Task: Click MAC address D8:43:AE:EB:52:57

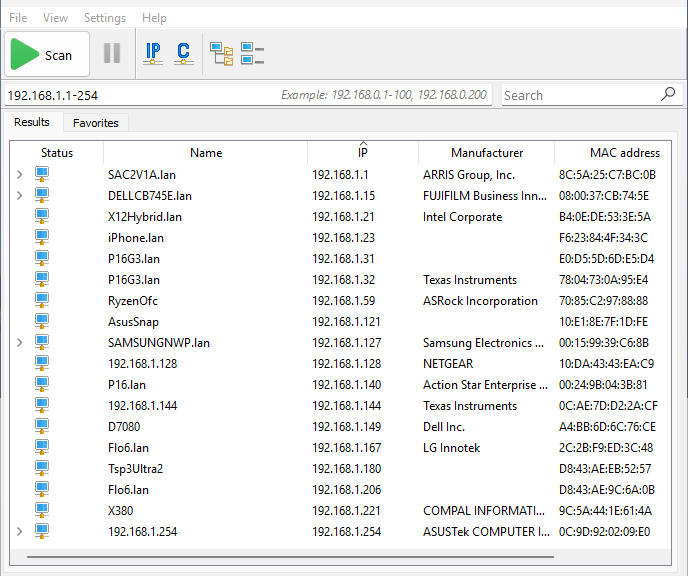Action: (605, 469)
